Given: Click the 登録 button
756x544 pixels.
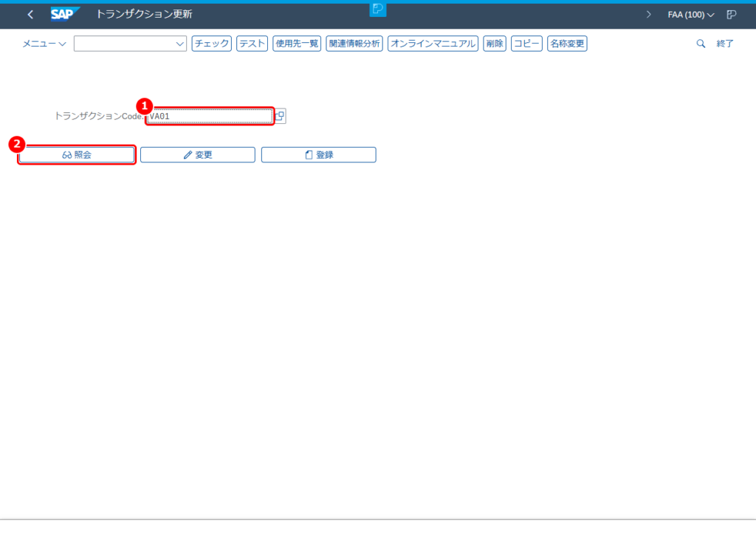Looking at the screenshot, I should coord(319,155).
